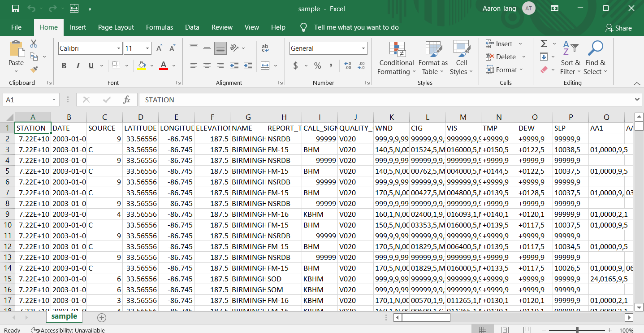Click the Wrap Text icon
Viewport: 644px width, 333px height.
pos(265,48)
